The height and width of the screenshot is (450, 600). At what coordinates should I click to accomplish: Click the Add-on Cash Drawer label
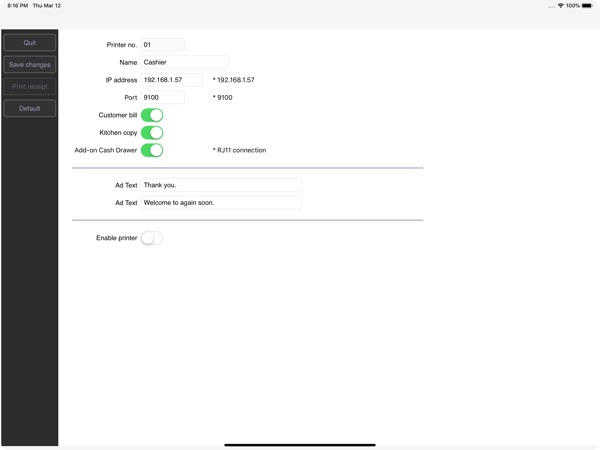coord(106,150)
